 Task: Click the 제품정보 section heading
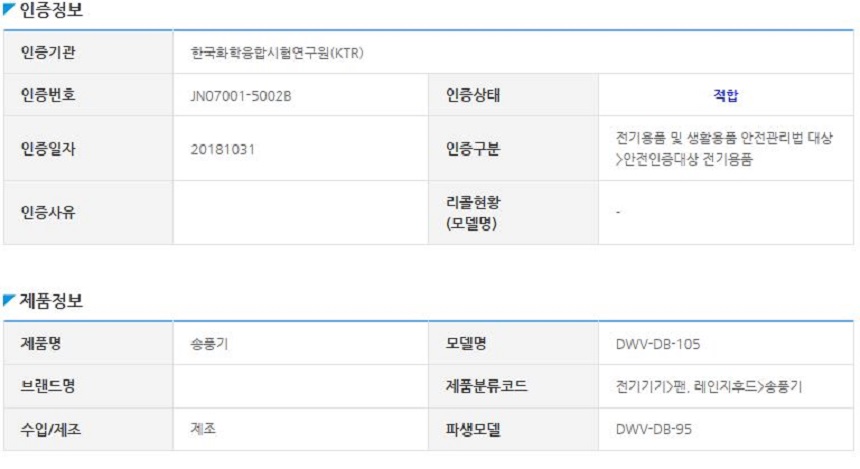click(x=51, y=301)
